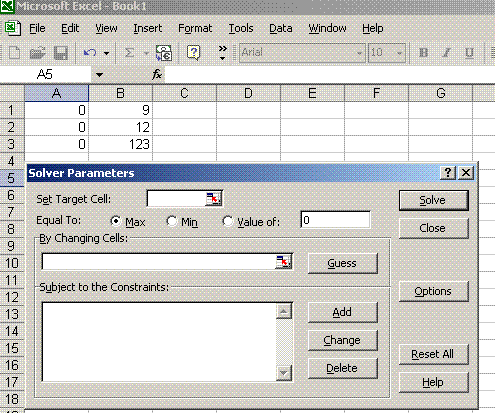Click the Save floppy disk icon
This screenshot has height=413, width=495.
point(61,53)
